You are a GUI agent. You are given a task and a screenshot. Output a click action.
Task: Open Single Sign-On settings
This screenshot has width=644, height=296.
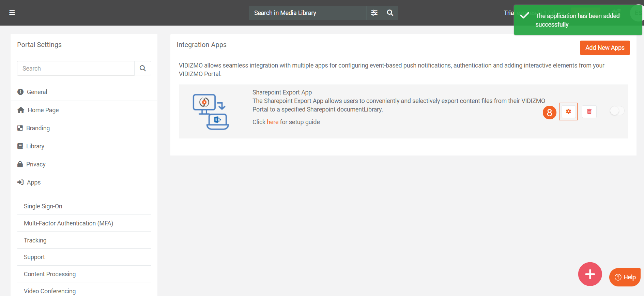(x=43, y=206)
